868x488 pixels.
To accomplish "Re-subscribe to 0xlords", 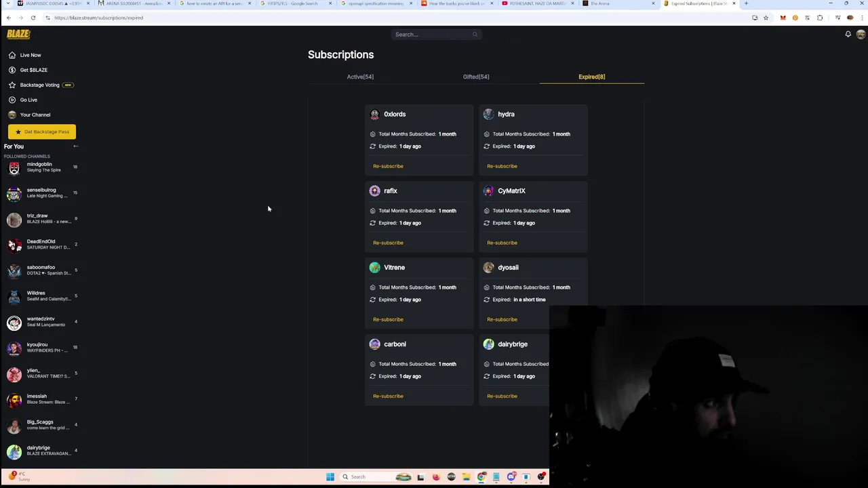I will point(388,166).
